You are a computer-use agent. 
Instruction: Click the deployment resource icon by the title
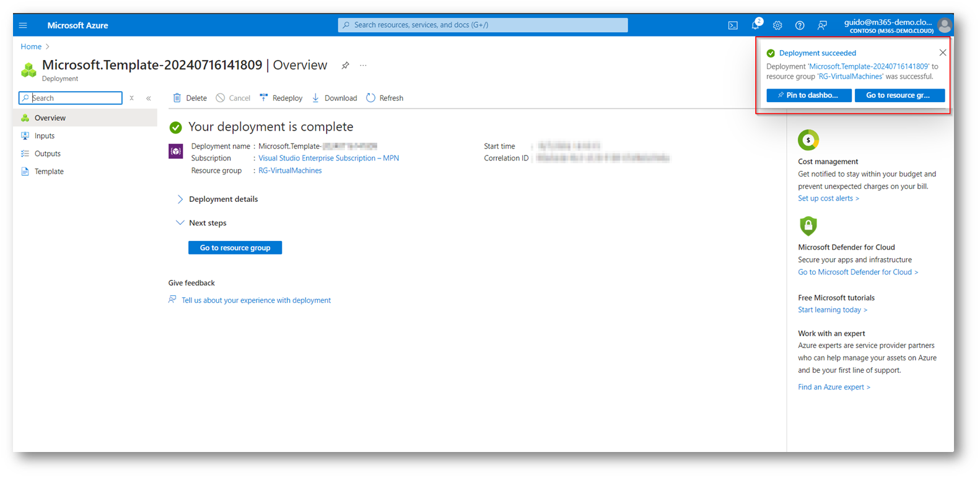(28, 69)
